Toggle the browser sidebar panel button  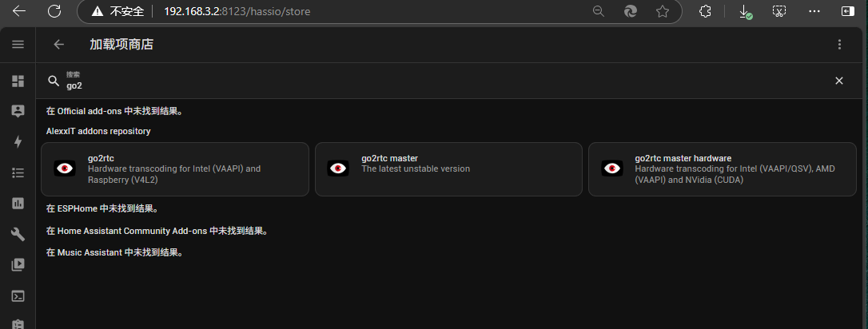point(848,11)
